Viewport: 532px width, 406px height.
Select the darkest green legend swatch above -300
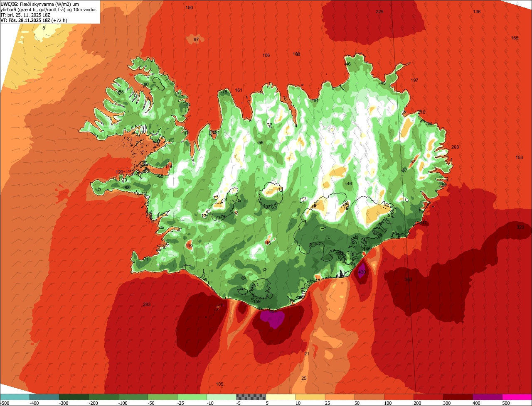click(x=74, y=397)
